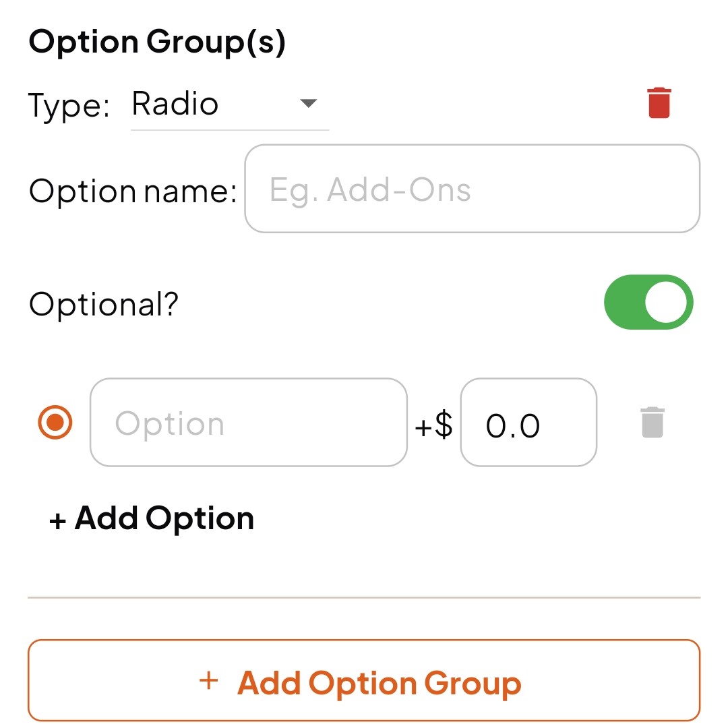Click into the Option text field

point(248,422)
